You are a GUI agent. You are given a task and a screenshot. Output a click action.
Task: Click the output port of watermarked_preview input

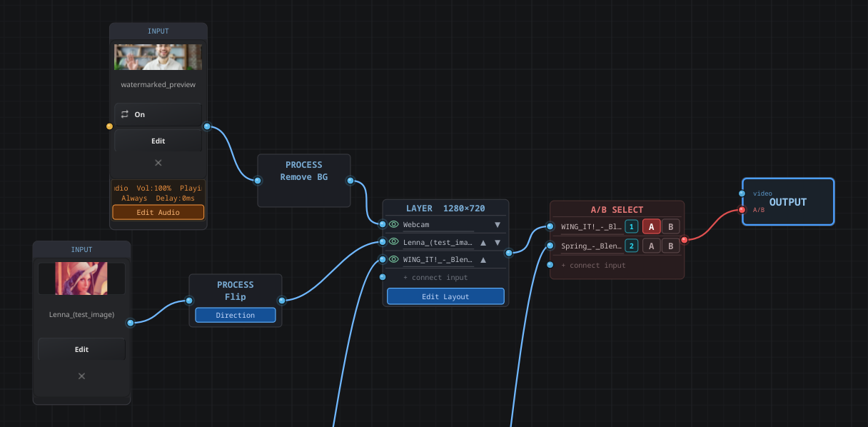[207, 126]
